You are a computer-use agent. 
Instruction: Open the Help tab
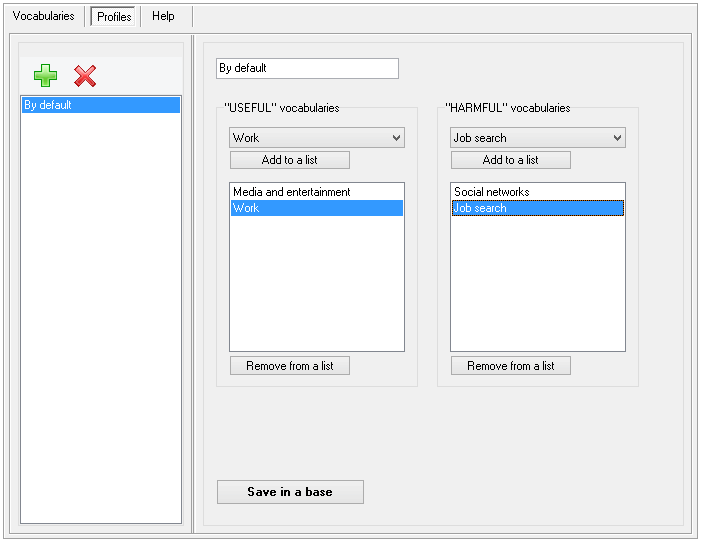[163, 16]
